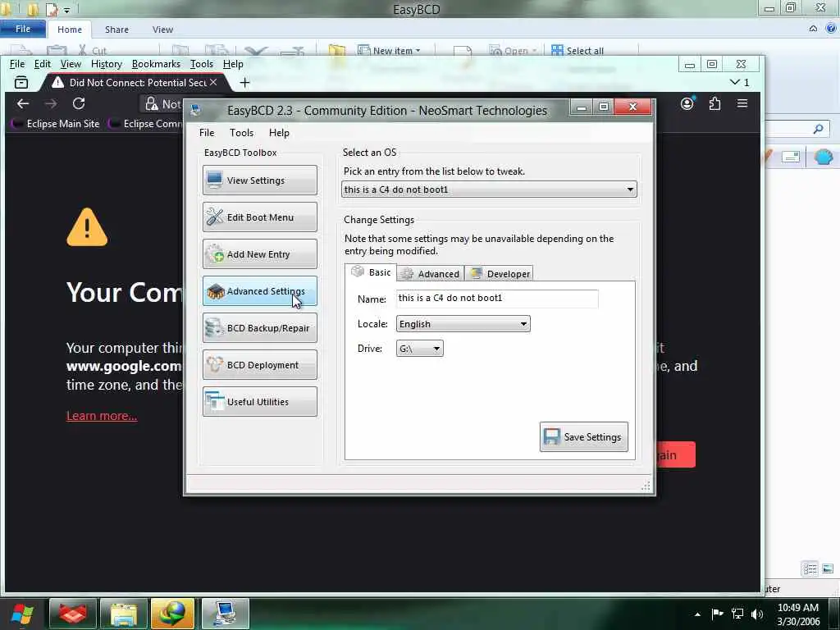The image size is (840, 630).
Task: Click volume speaker tray icon
Action: click(757, 614)
